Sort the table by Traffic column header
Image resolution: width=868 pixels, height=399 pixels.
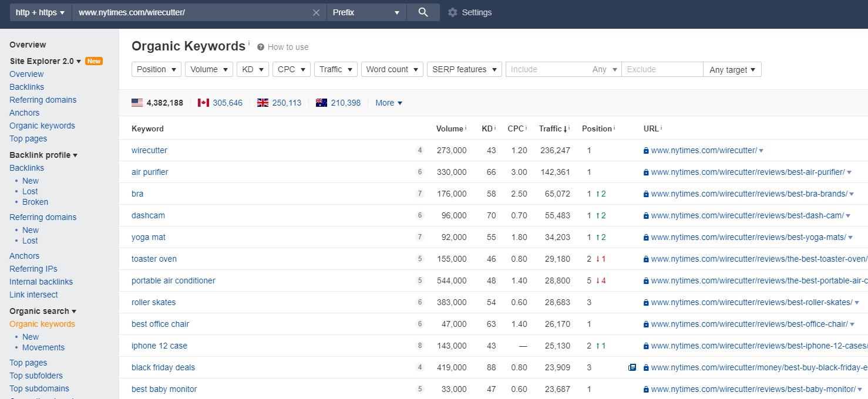[x=551, y=129]
